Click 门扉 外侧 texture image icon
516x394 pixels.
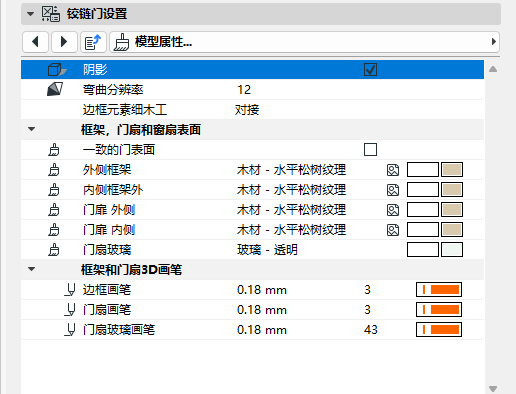393,210
